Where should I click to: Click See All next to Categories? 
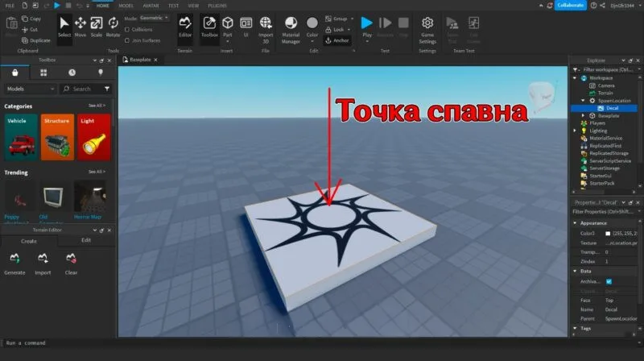[x=97, y=106]
